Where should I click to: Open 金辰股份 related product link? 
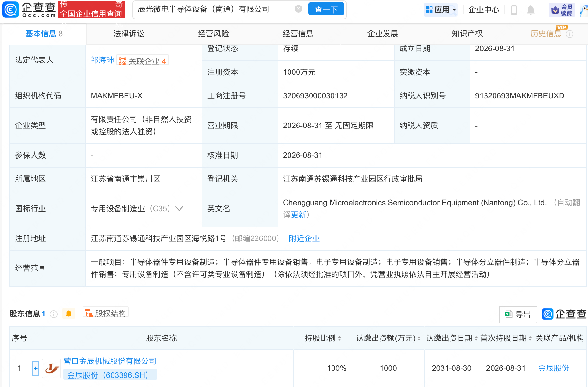tap(553, 368)
